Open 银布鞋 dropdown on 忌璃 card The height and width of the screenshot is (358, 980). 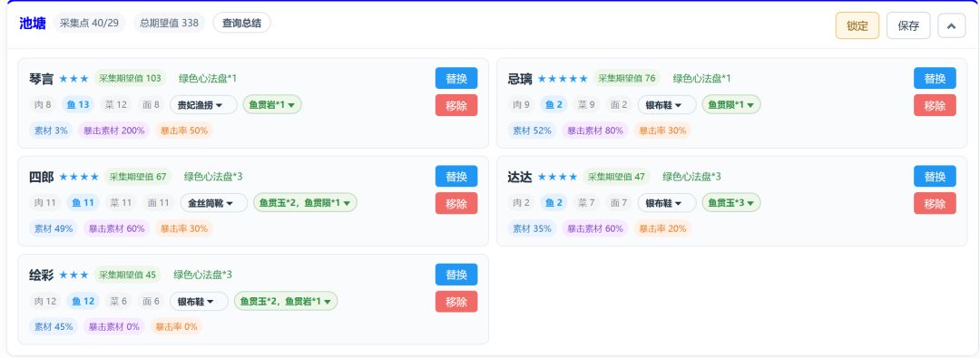[x=667, y=105]
